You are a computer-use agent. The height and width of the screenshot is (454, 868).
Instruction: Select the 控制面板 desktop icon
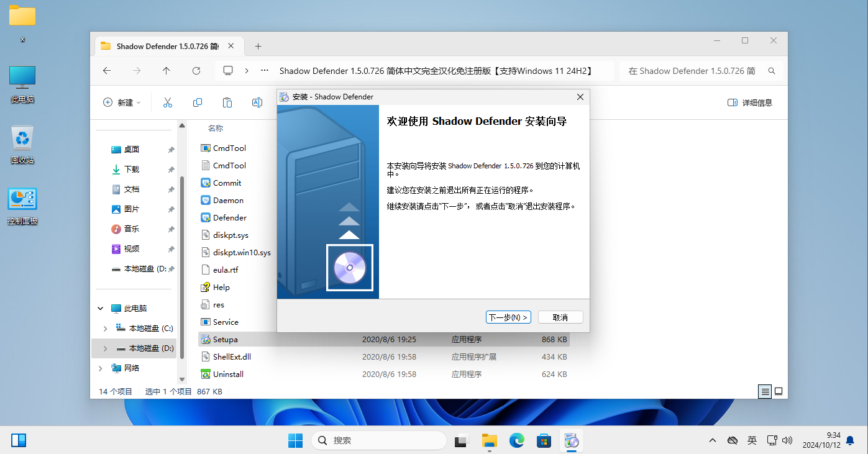tap(22, 206)
